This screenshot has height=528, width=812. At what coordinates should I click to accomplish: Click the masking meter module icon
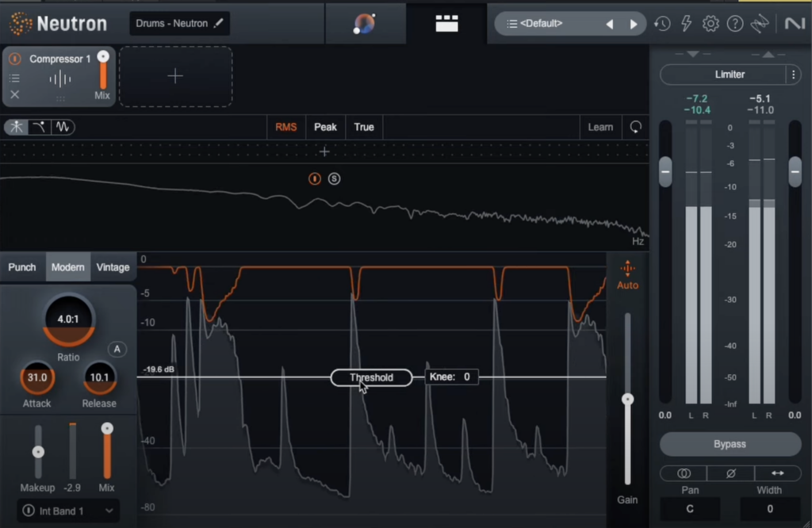446,23
